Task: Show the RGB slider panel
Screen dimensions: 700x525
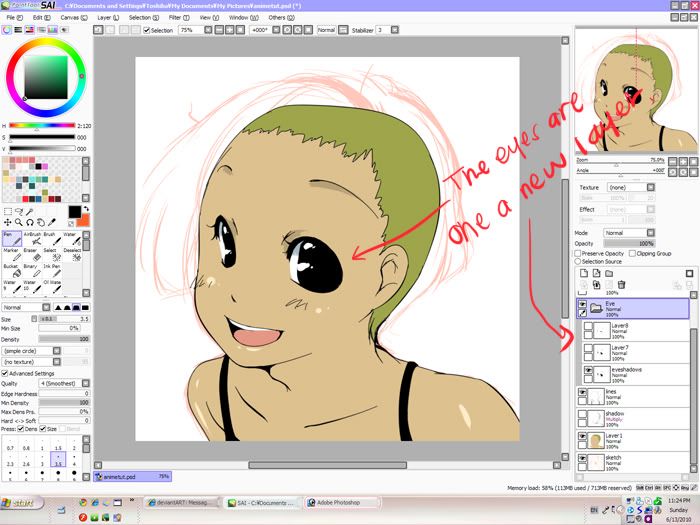Action: pos(18,30)
